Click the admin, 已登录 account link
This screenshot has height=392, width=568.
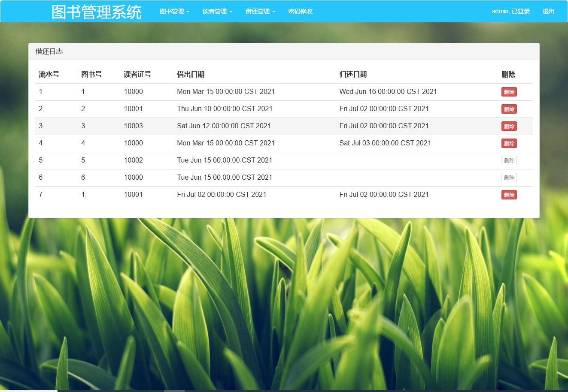511,11
